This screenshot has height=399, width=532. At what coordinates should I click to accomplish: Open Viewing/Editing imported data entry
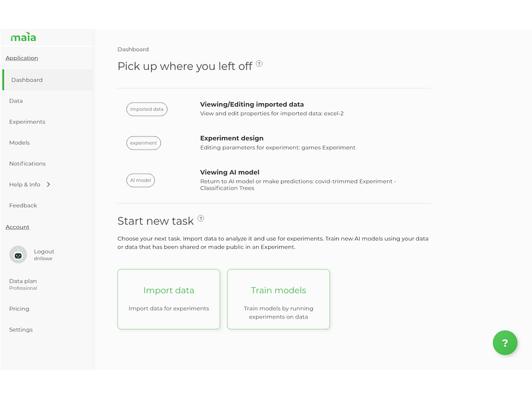(252, 104)
